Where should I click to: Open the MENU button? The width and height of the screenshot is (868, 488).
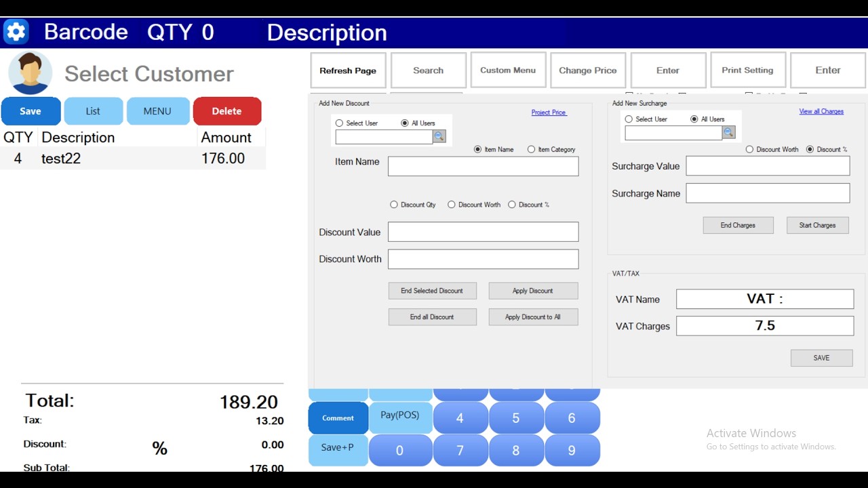157,111
